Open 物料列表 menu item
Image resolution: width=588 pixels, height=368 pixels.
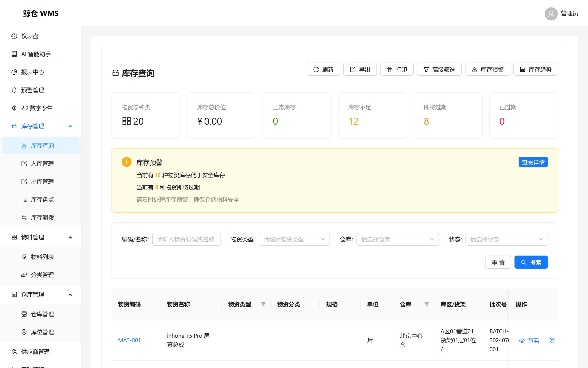(41, 257)
